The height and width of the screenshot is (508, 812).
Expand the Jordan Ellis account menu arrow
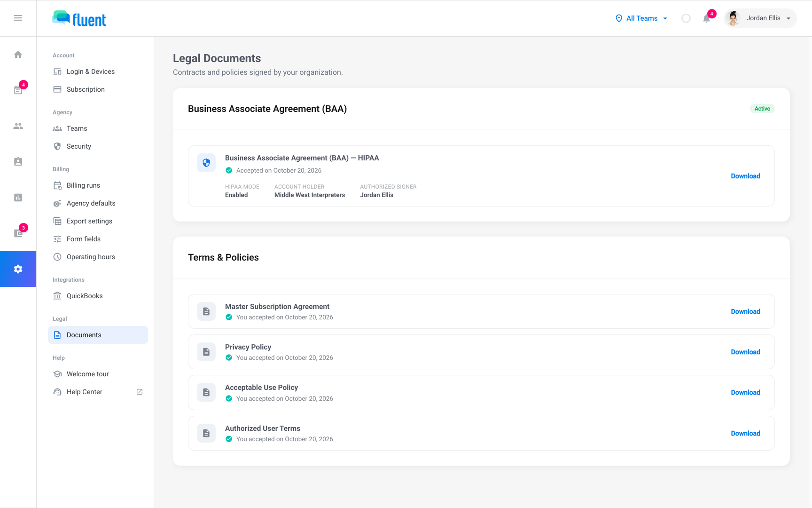789,18
